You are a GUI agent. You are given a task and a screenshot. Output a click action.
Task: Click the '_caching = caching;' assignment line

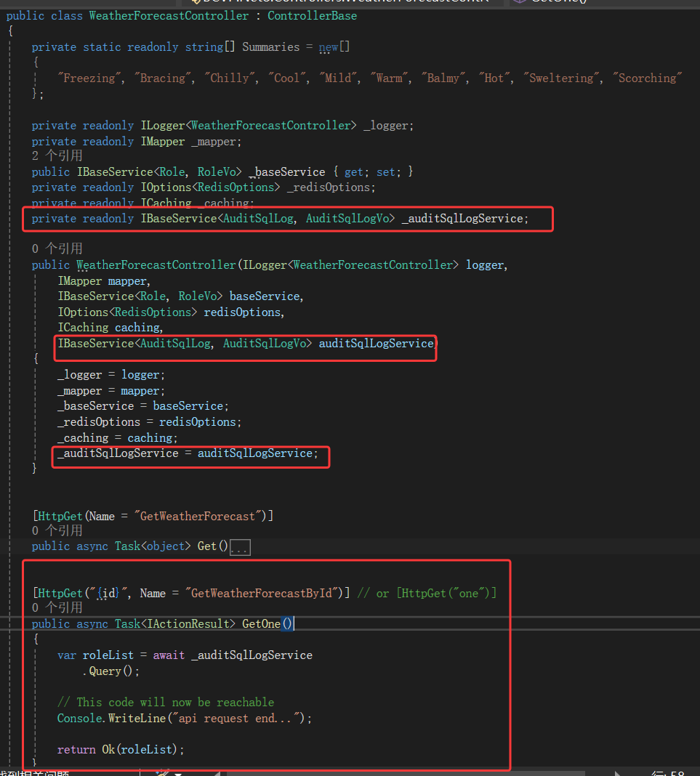[x=117, y=438]
